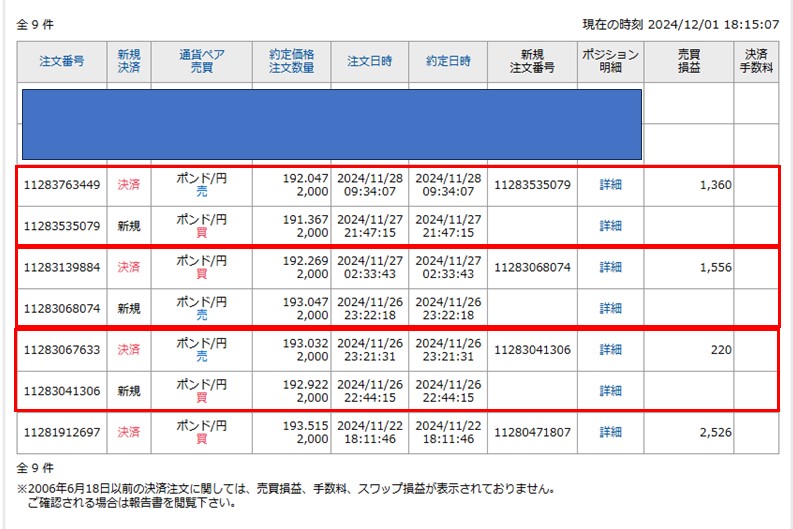The width and height of the screenshot is (793, 529).
Task: Select the 2,526 profit value cell
Action: point(714,432)
